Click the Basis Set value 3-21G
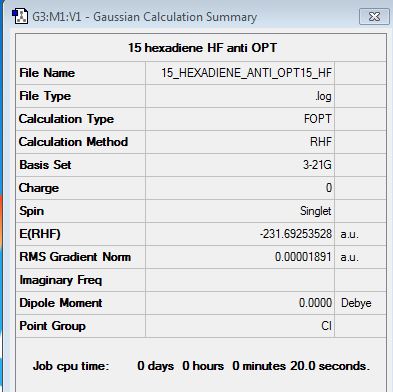Screen dimensions: 393x392 point(317,165)
